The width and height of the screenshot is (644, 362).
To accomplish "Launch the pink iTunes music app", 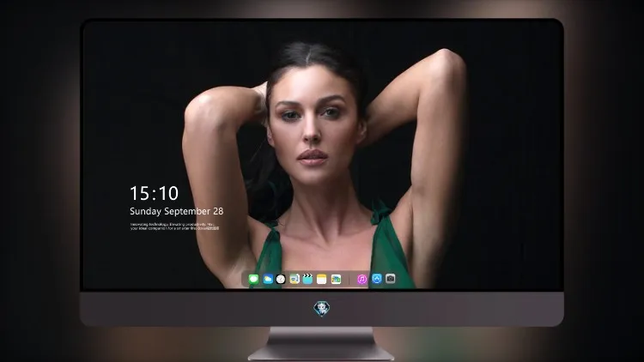I will tap(361, 279).
